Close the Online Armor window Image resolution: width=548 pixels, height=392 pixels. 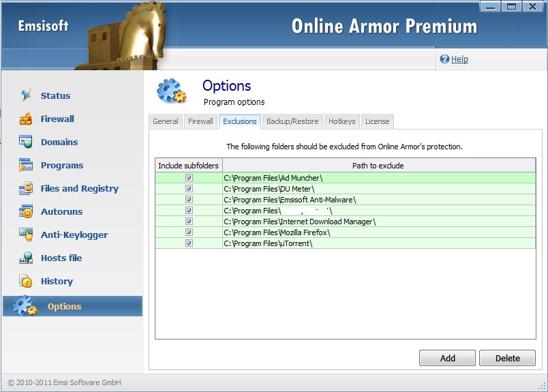pos(532,6)
